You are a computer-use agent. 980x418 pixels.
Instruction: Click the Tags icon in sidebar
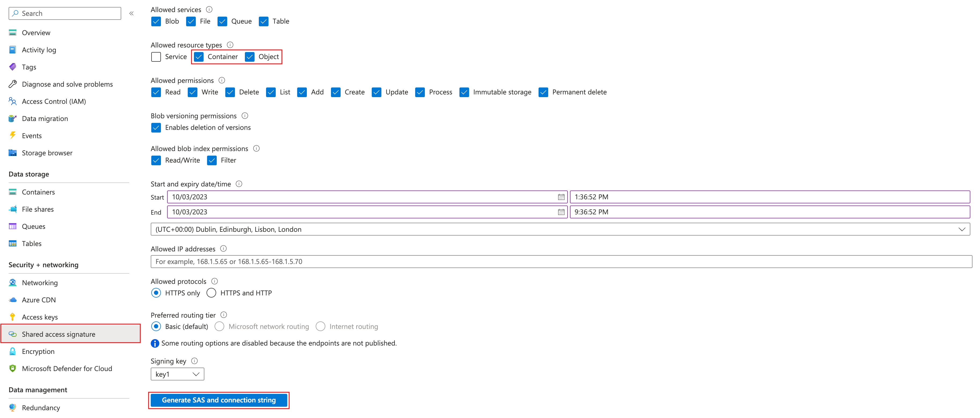tap(13, 67)
